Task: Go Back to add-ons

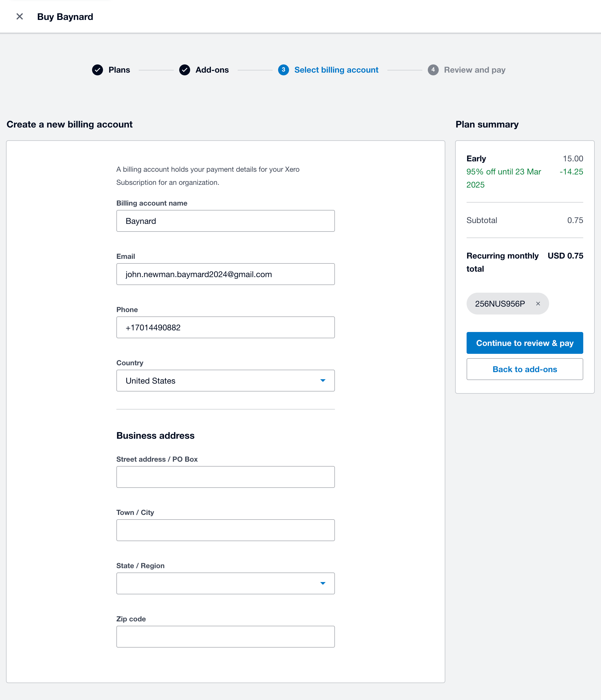Action: (x=525, y=369)
